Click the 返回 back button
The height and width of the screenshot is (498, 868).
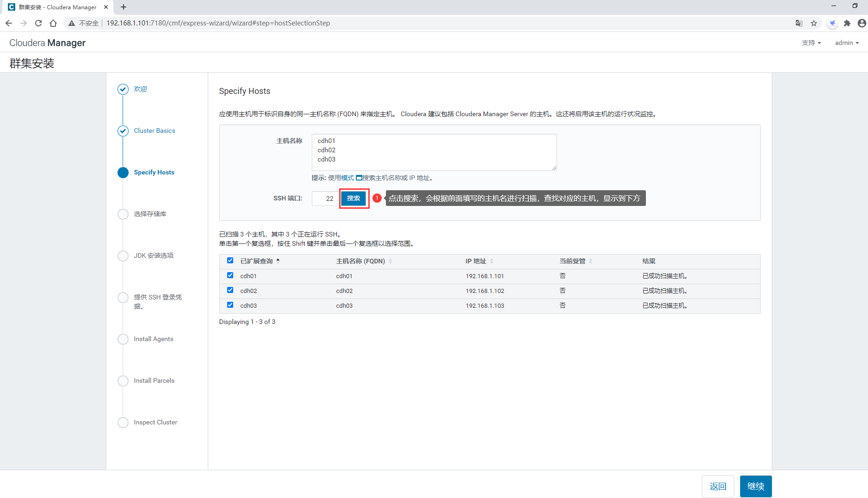click(x=718, y=486)
